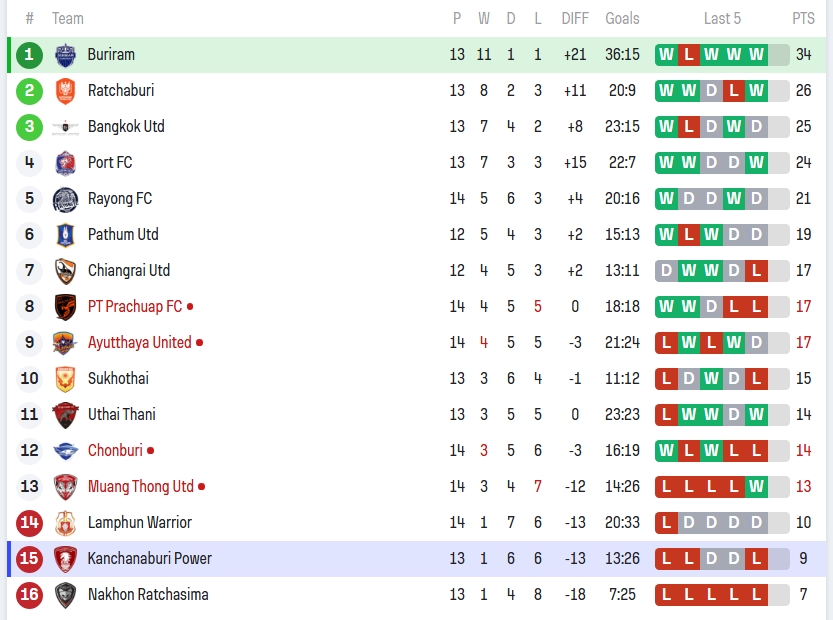
Task: Click the Ratchaburi team logo
Action: click(65, 91)
